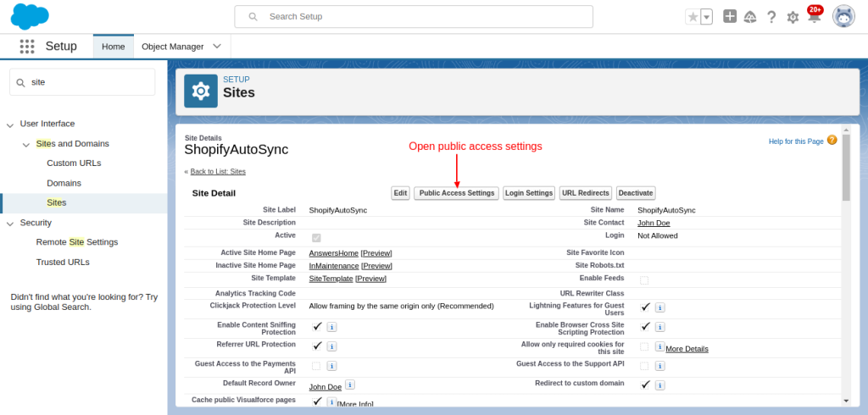Click the magnifier icon in Quick Find box
868x415 pixels.
[x=20, y=82]
